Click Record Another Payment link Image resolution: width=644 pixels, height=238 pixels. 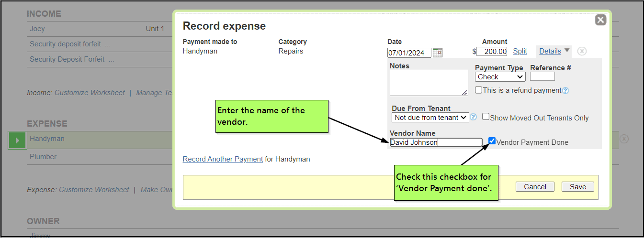pyautogui.click(x=223, y=159)
